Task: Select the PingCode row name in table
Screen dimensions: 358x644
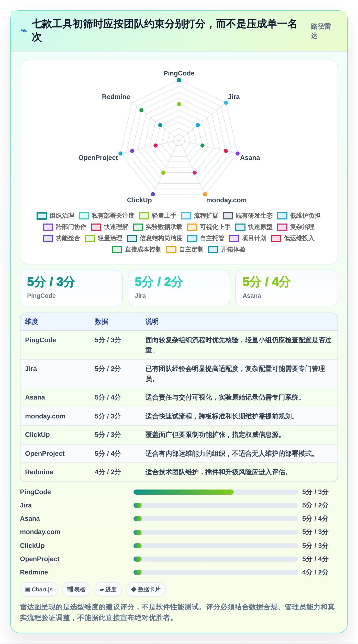Action: click(40, 340)
